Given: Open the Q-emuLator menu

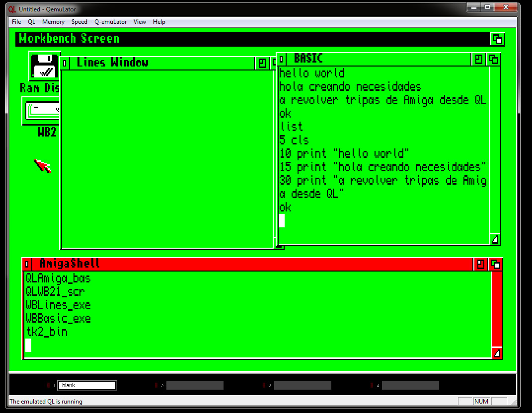Looking at the screenshot, I should point(111,22).
